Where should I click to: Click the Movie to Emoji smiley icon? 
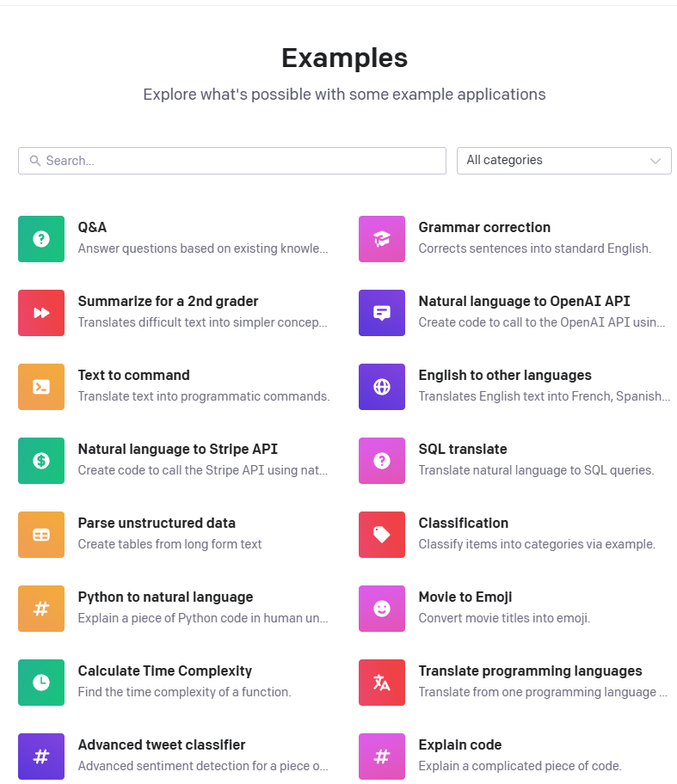click(x=382, y=609)
